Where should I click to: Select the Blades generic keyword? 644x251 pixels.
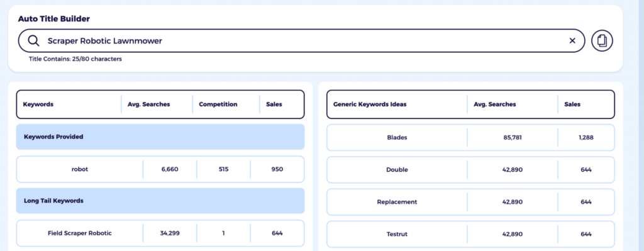click(397, 138)
